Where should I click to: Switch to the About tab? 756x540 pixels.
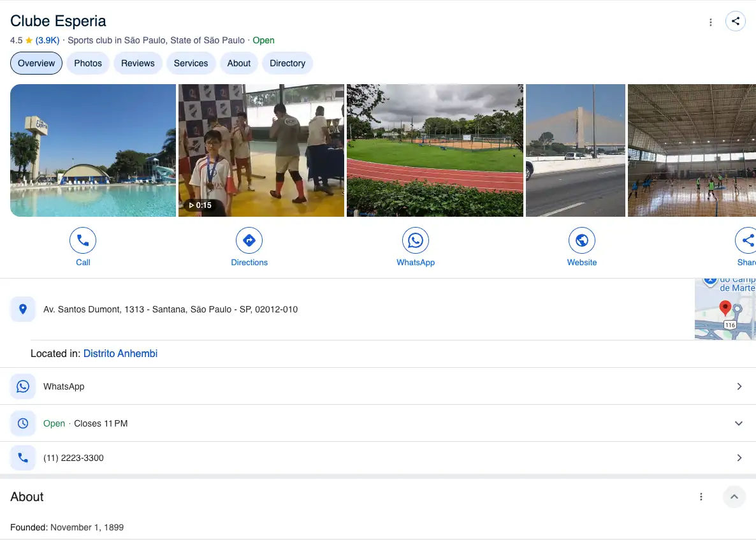coord(238,63)
